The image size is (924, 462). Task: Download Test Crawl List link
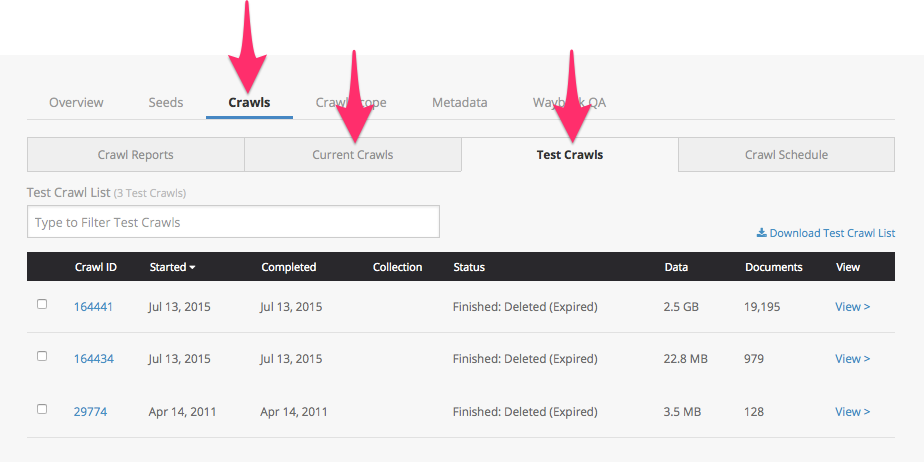click(832, 233)
